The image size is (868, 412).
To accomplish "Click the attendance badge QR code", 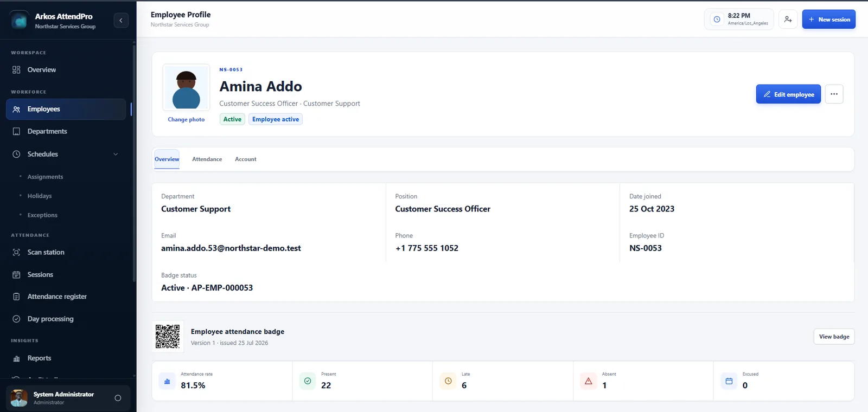I will tap(168, 337).
